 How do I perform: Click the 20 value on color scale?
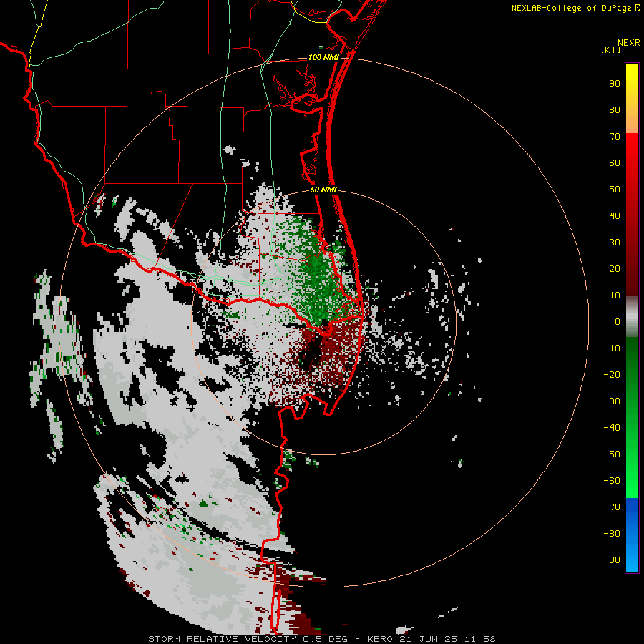(x=615, y=268)
